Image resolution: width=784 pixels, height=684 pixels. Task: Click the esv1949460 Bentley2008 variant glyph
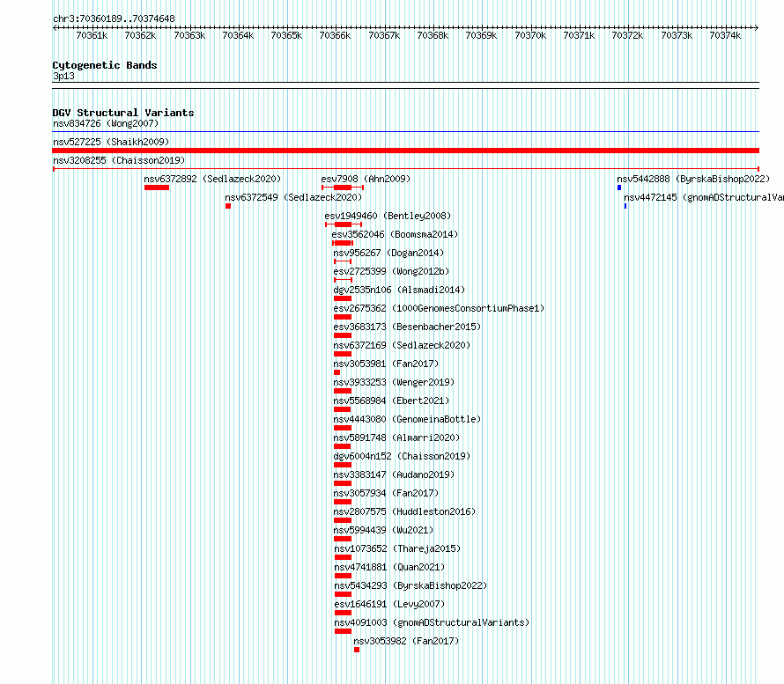point(344,224)
